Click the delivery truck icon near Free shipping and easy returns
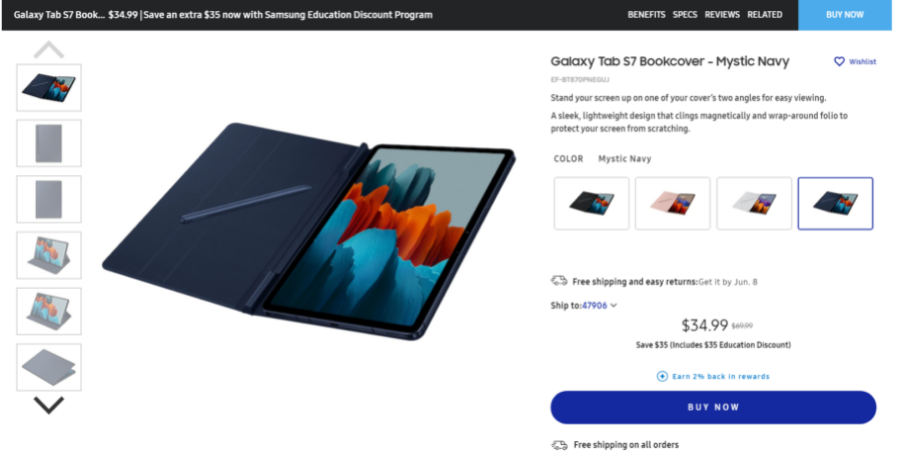Image resolution: width=900 pixels, height=455 pixels. click(559, 281)
